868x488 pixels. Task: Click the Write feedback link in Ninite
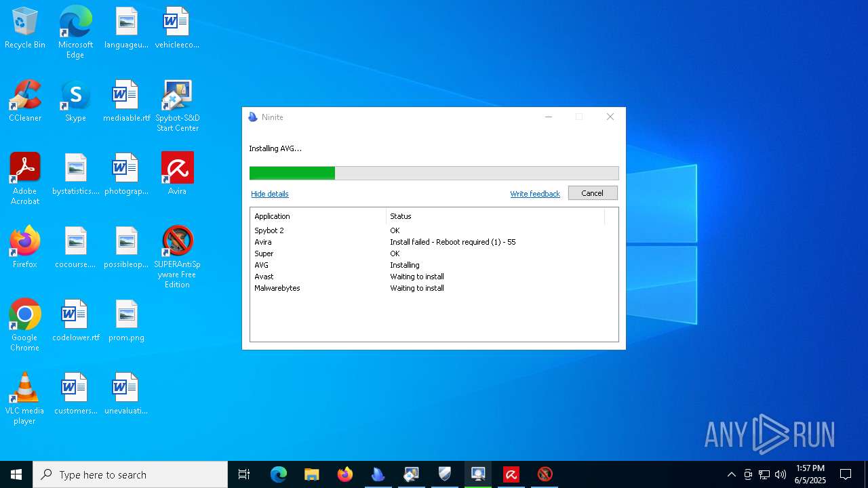pos(535,194)
